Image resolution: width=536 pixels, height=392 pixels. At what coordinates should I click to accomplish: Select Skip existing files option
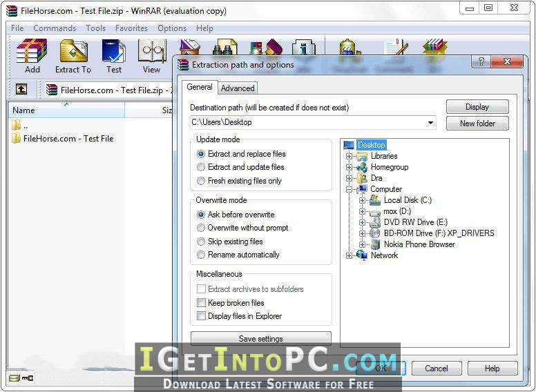[x=201, y=242]
